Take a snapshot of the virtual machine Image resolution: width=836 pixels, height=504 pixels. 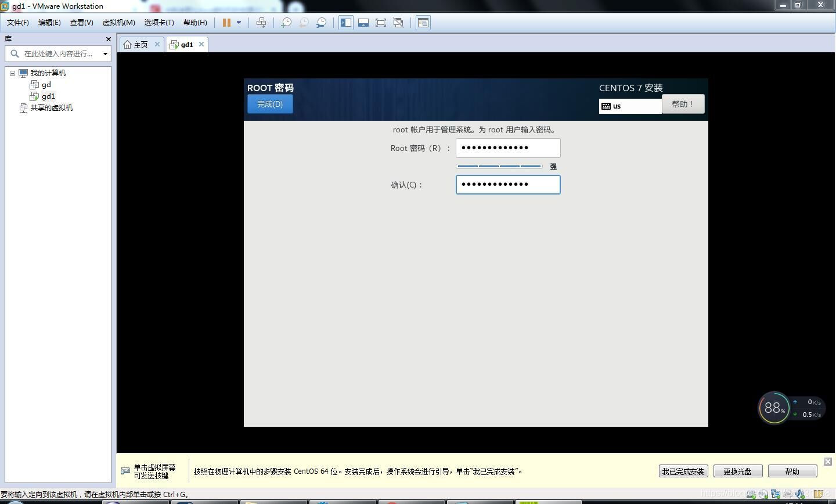click(286, 23)
